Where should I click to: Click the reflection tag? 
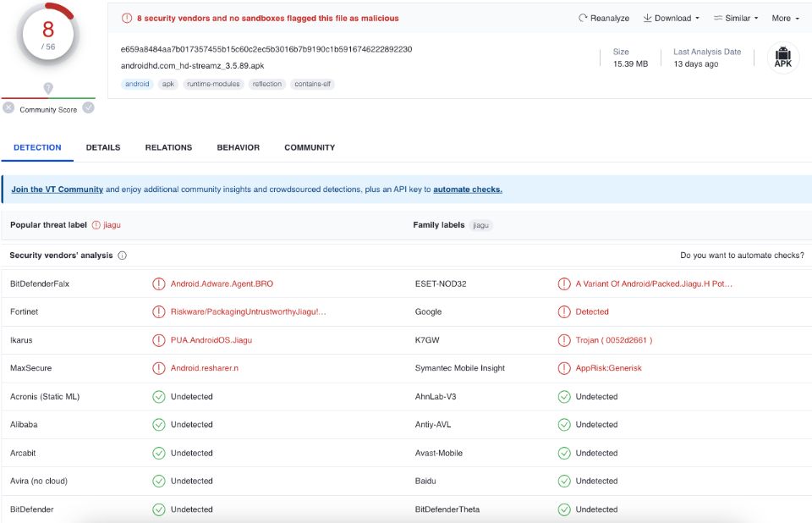tap(267, 84)
